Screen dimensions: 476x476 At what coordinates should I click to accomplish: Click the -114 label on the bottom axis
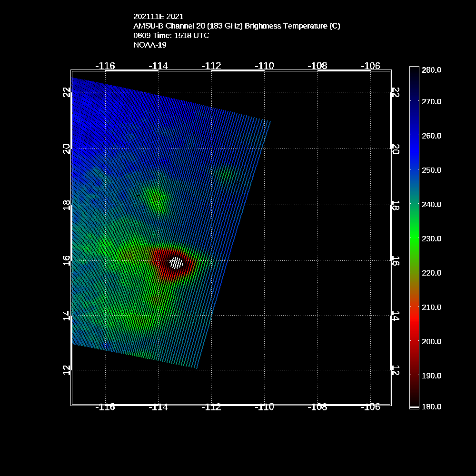point(158,407)
